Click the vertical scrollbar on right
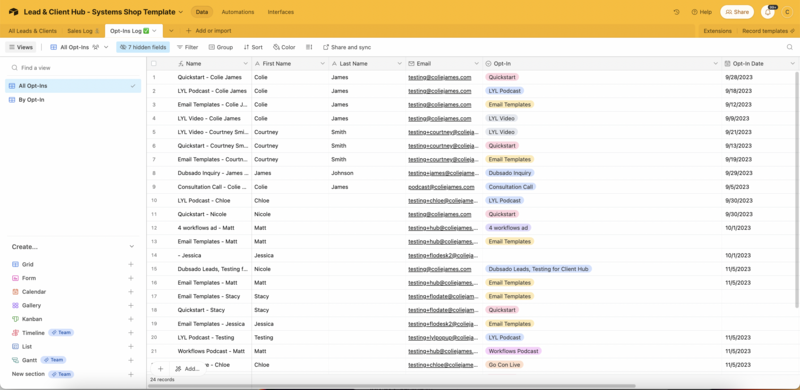 click(797, 189)
